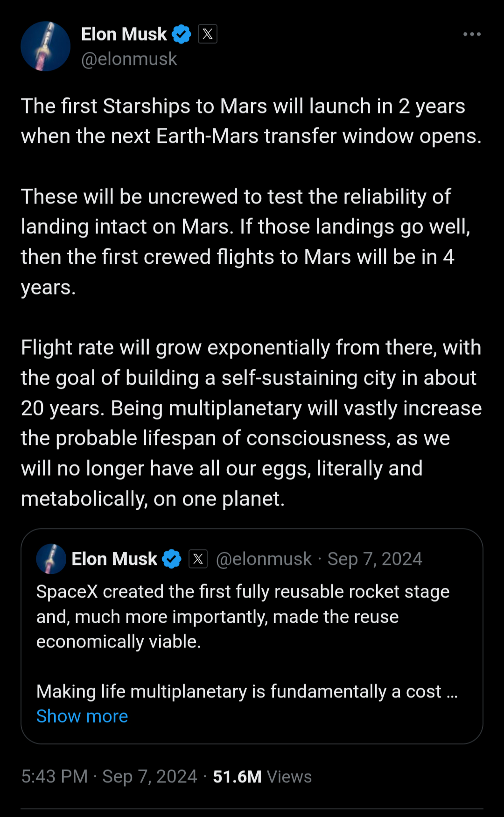Expand the quoted tweet with Show more
Screen dimensions: 504x817
click(x=82, y=716)
